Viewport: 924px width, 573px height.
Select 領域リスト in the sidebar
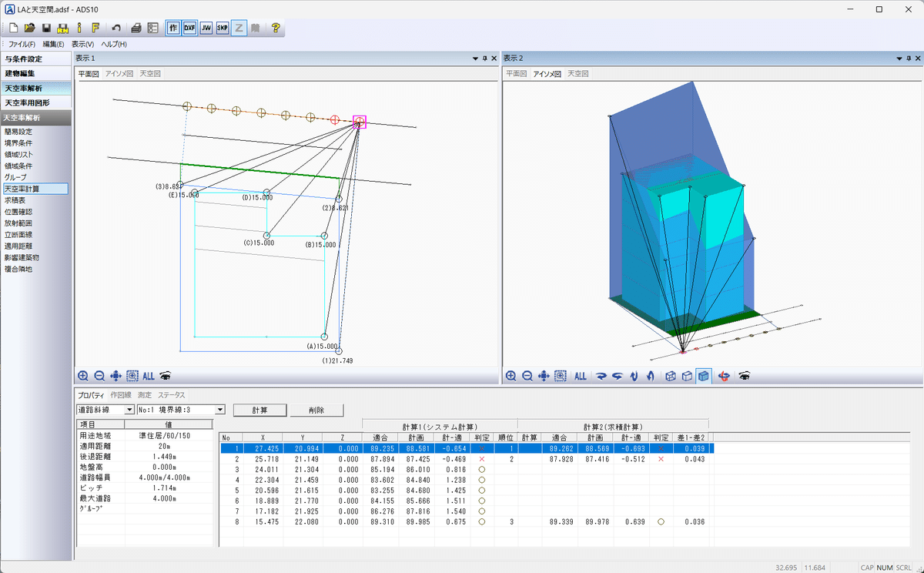(x=18, y=154)
